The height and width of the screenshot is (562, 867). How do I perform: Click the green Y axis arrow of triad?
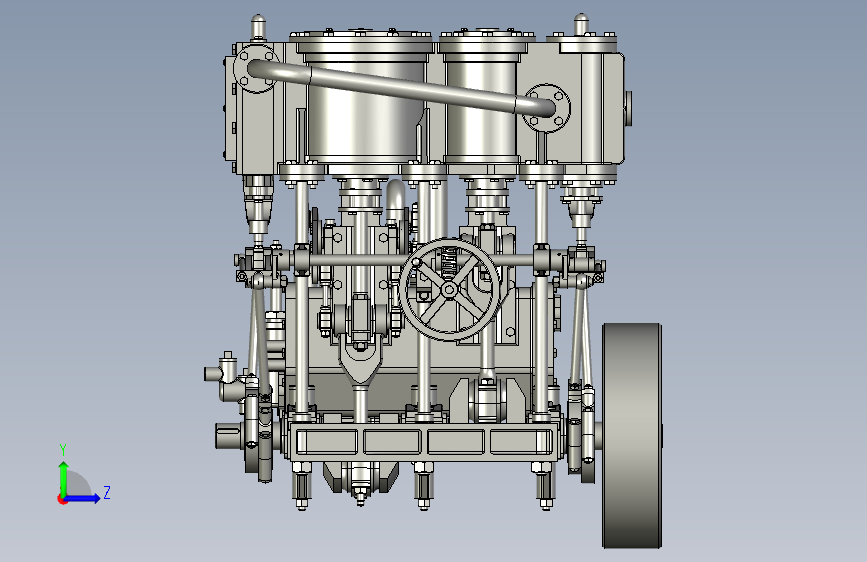point(63,478)
